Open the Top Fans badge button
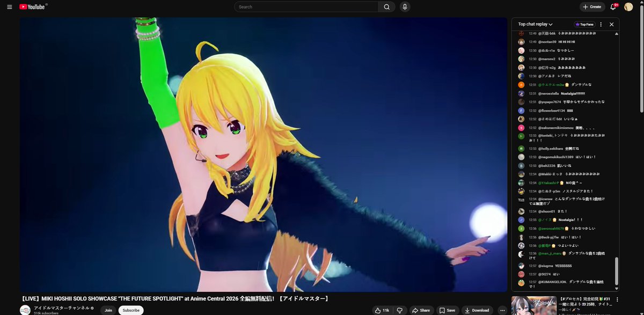 coord(584,24)
